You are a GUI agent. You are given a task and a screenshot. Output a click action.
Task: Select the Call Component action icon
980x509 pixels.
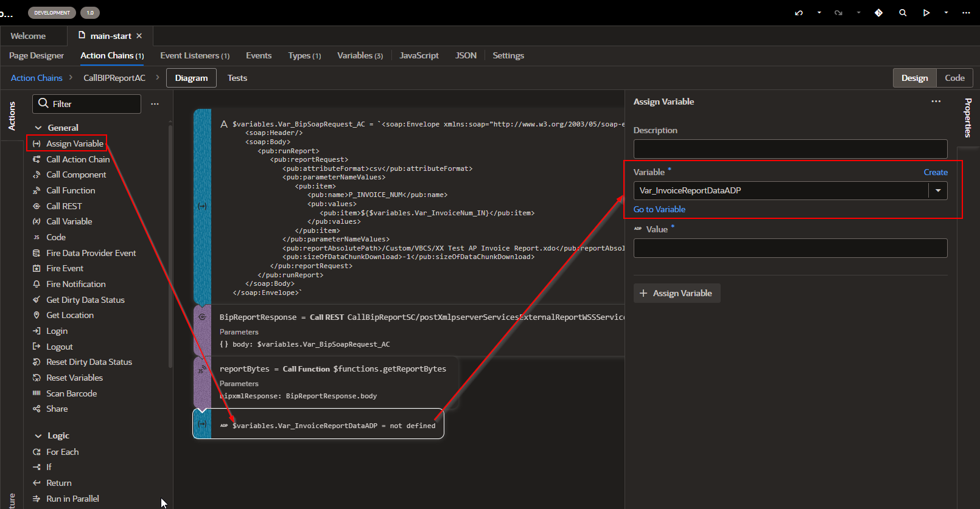coord(37,175)
